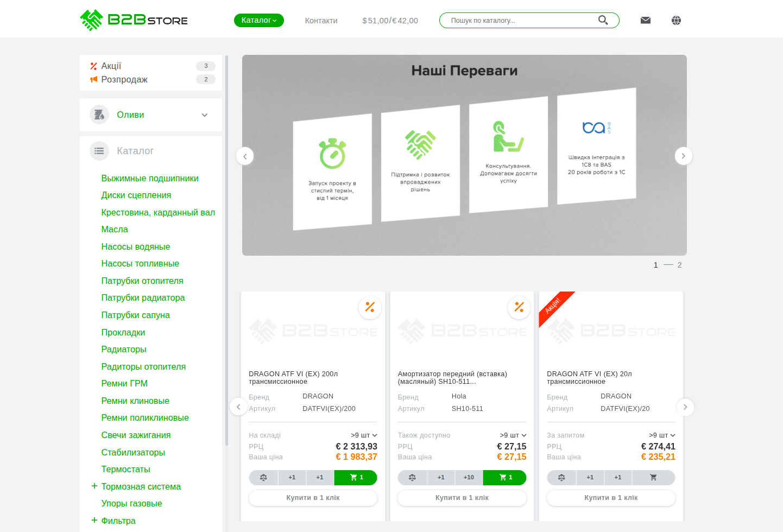Click the catalog search input field

tap(521, 21)
